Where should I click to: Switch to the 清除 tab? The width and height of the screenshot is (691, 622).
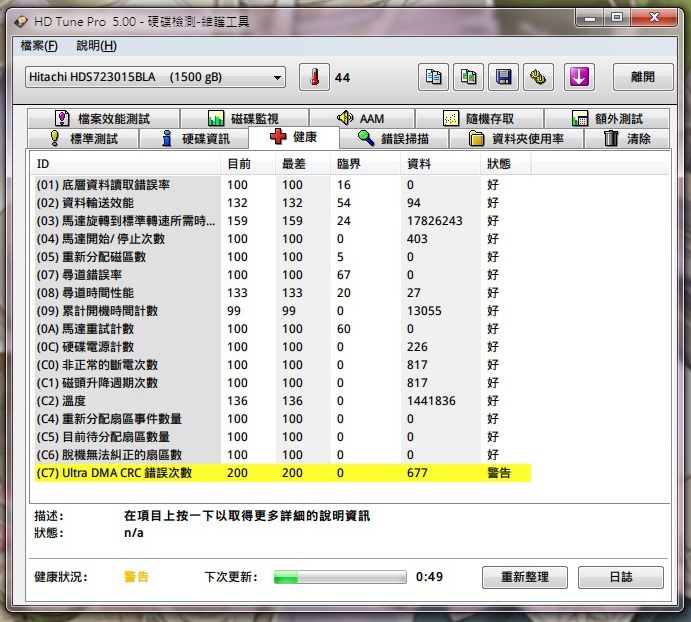click(627, 138)
